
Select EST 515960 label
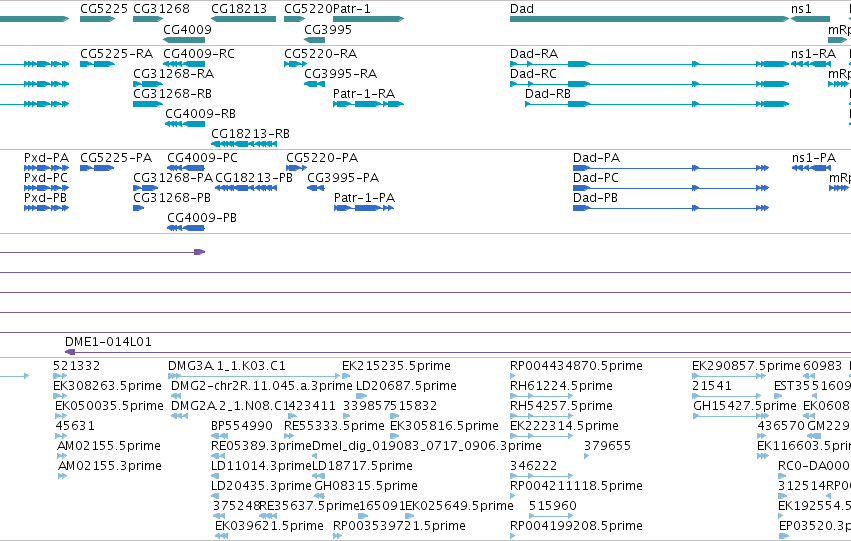(x=552, y=507)
